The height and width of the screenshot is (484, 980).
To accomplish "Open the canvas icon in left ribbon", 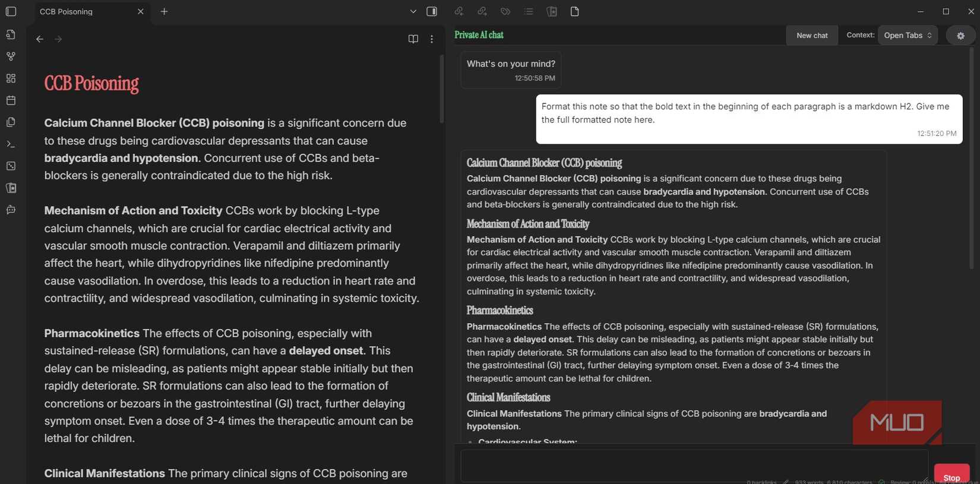I will click(x=11, y=78).
